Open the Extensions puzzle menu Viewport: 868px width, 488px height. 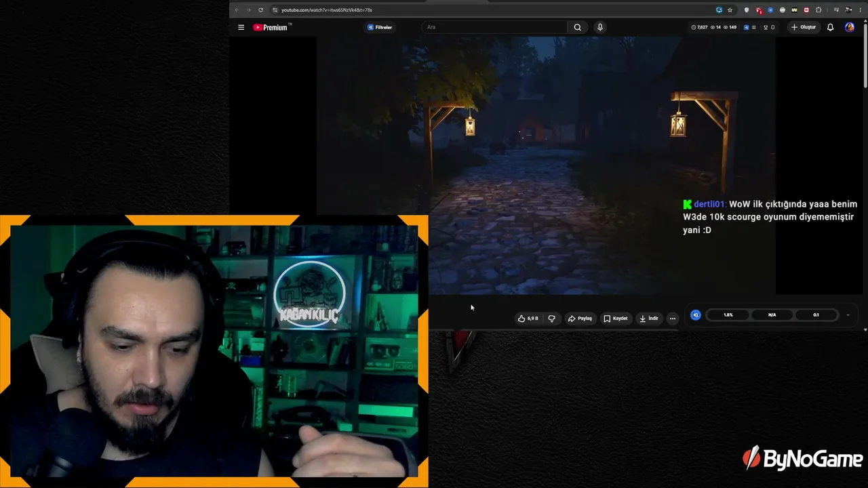point(818,10)
